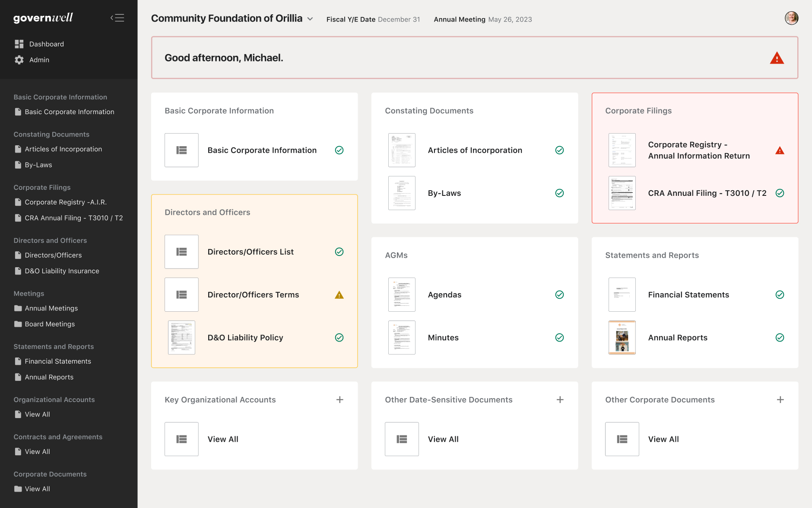Add item with plus in Key Organizational Accounts
Image resolution: width=812 pixels, height=508 pixels.
click(339, 400)
